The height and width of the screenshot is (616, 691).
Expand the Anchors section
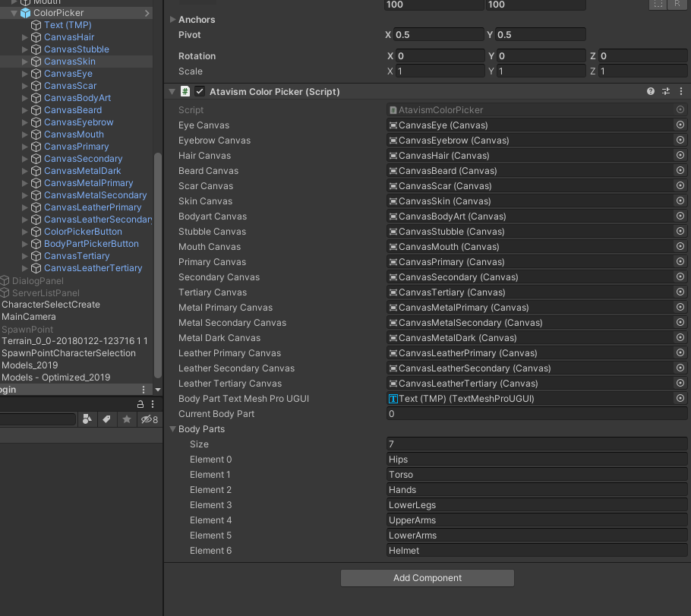pos(173,20)
